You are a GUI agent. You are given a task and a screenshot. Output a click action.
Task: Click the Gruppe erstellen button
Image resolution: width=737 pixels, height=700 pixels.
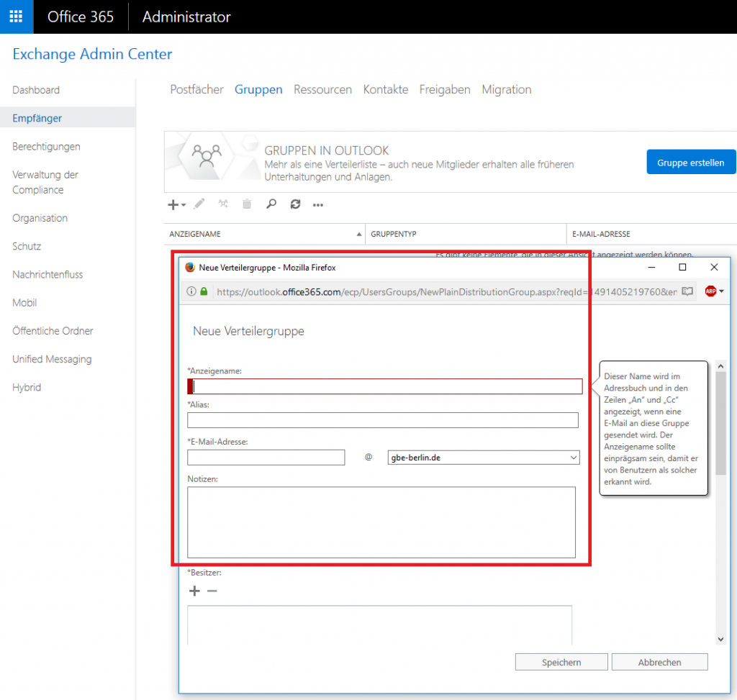(x=691, y=162)
